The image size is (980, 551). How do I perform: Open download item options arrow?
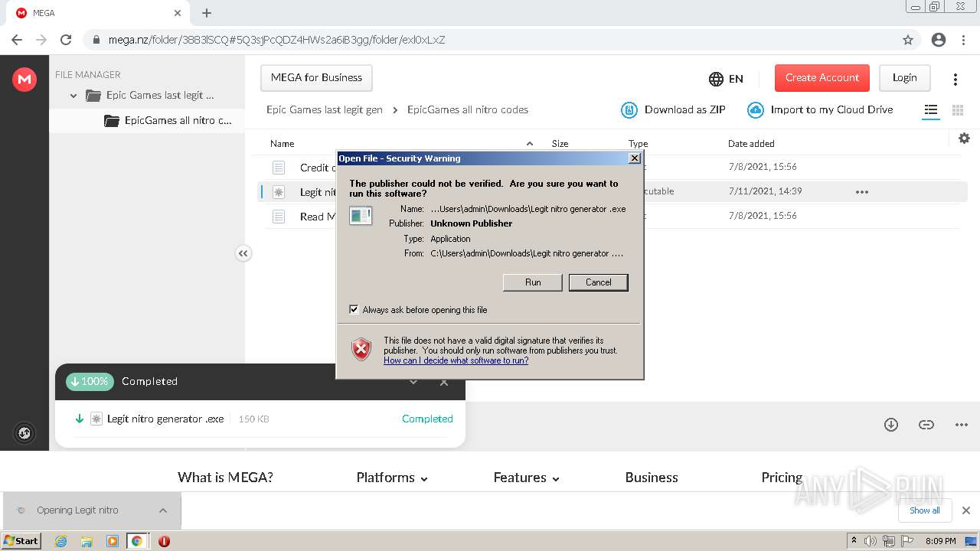tap(163, 510)
